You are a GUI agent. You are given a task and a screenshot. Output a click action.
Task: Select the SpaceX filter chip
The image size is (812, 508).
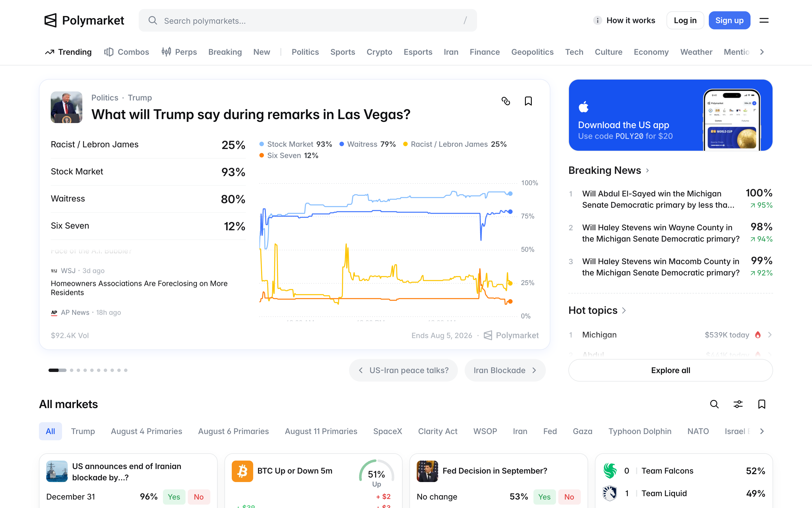(388, 432)
